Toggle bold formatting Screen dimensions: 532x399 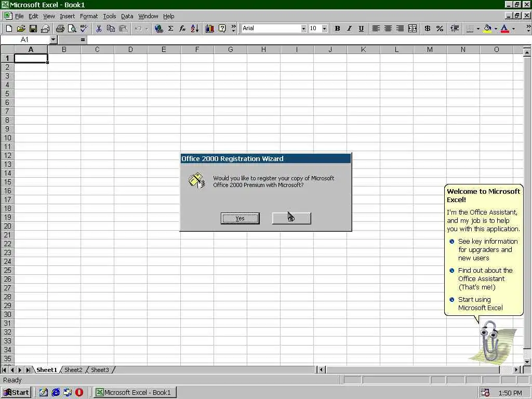coord(337,29)
